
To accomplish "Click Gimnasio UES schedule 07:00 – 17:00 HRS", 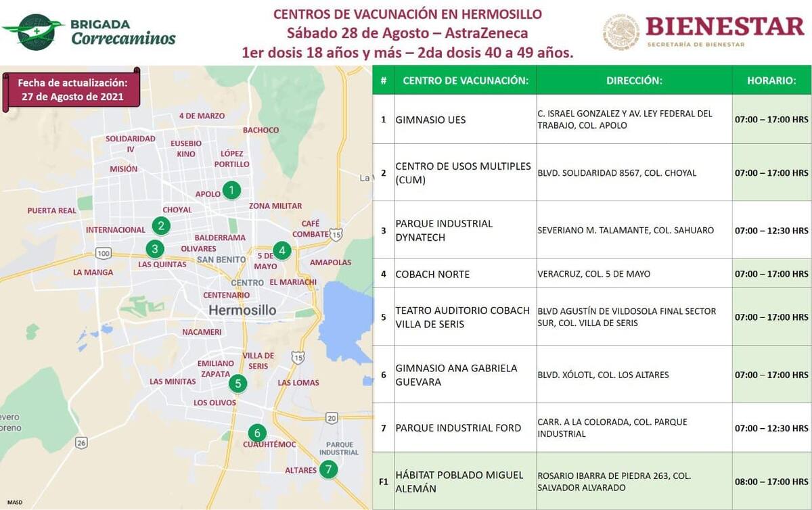I will pos(771,120).
